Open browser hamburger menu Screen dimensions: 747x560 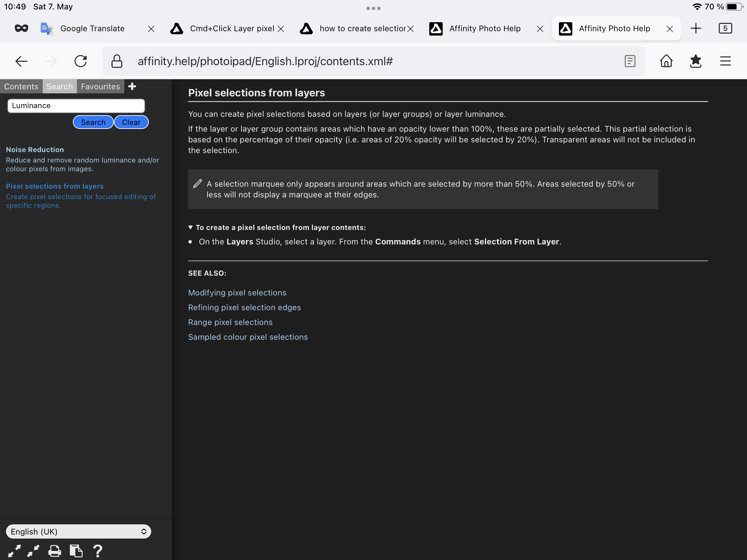[x=725, y=61]
